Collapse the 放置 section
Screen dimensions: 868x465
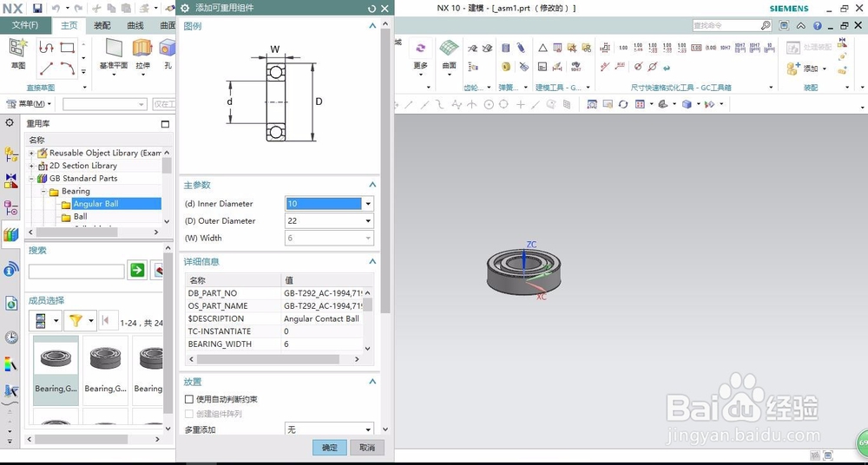pos(372,382)
